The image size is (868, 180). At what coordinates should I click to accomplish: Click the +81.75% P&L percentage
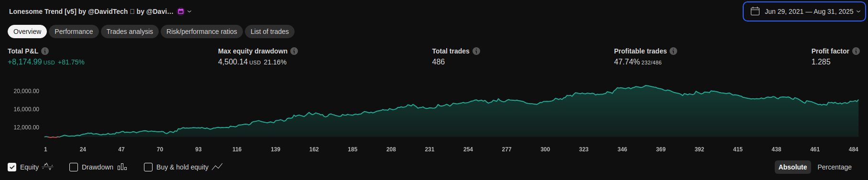tap(71, 62)
